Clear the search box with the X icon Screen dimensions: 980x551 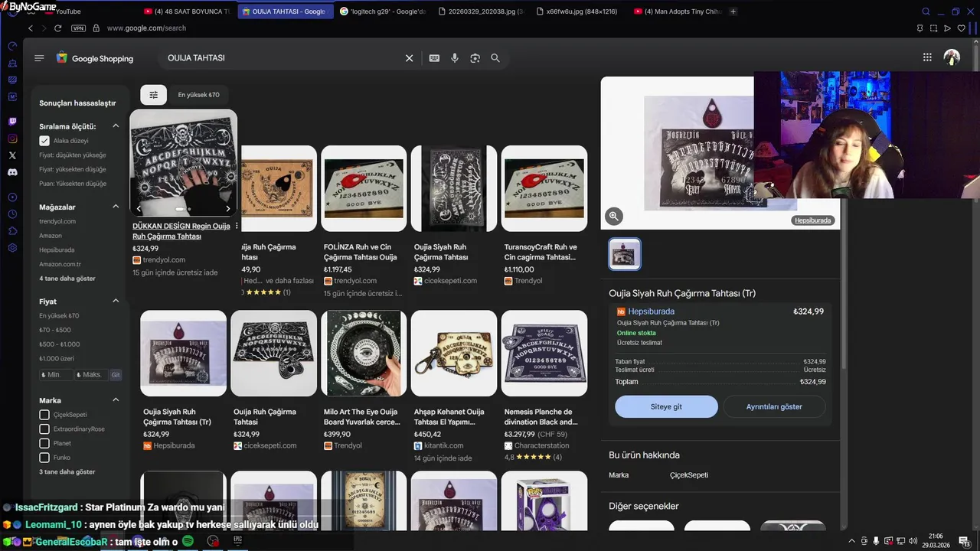410,58
